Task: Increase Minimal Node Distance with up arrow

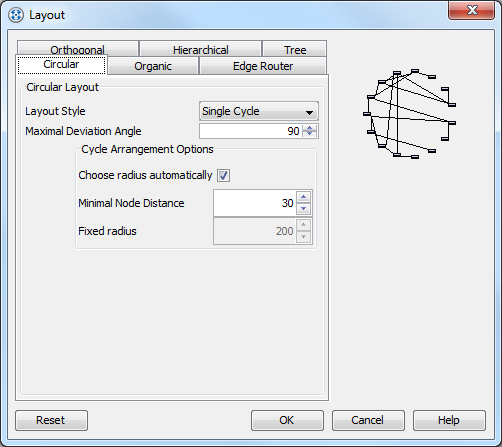Action: point(303,197)
